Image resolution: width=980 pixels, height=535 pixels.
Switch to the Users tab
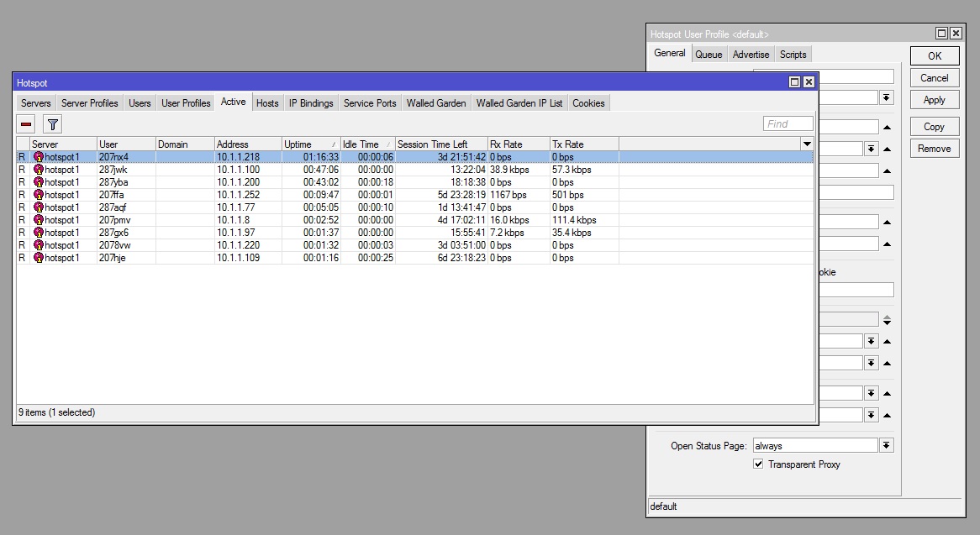pos(140,102)
